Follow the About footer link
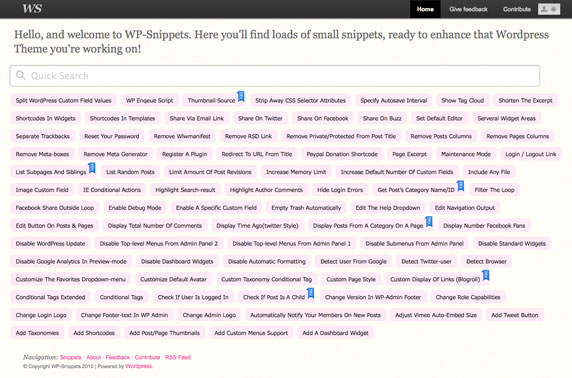Viewport: 572px width, 378px height. (94, 357)
